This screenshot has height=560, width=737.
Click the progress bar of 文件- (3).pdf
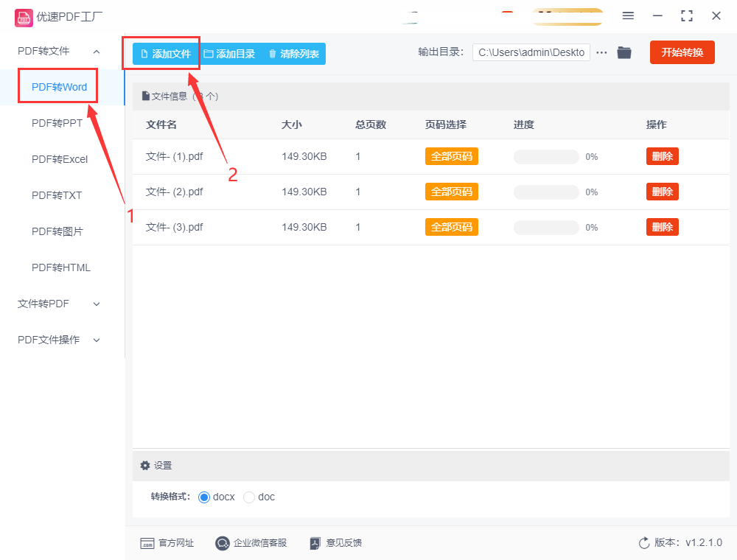[546, 228]
